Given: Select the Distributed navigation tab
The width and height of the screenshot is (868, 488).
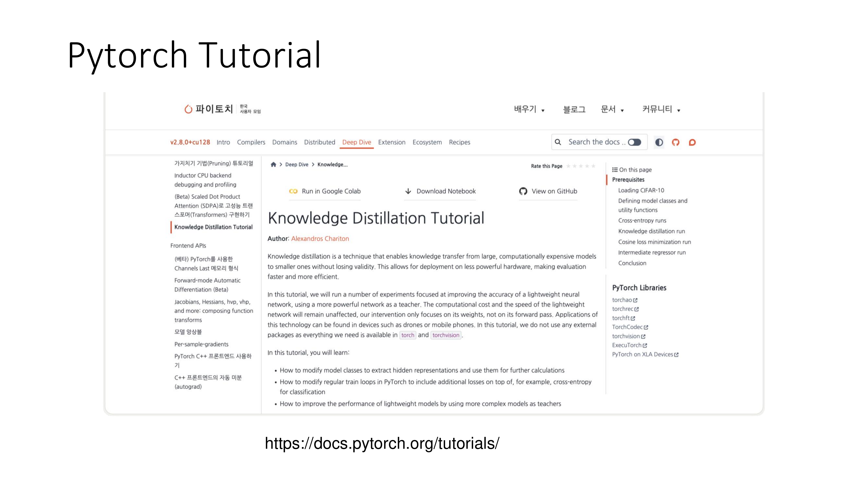Looking at the screenshot, I should (319, 142).
